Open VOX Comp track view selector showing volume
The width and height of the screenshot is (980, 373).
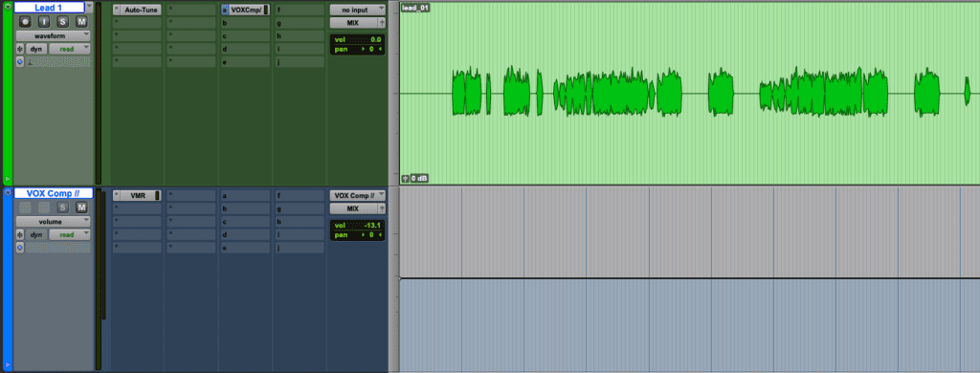pyautogui.click(x=54, y=222)
